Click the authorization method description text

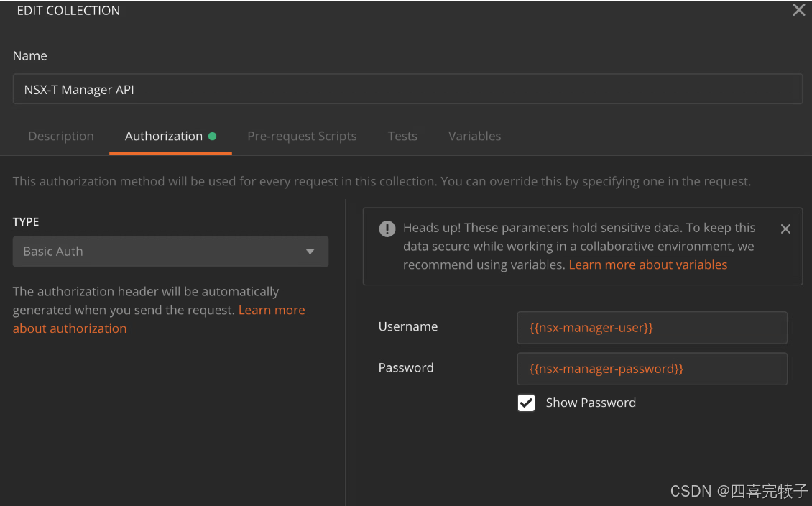382,181
